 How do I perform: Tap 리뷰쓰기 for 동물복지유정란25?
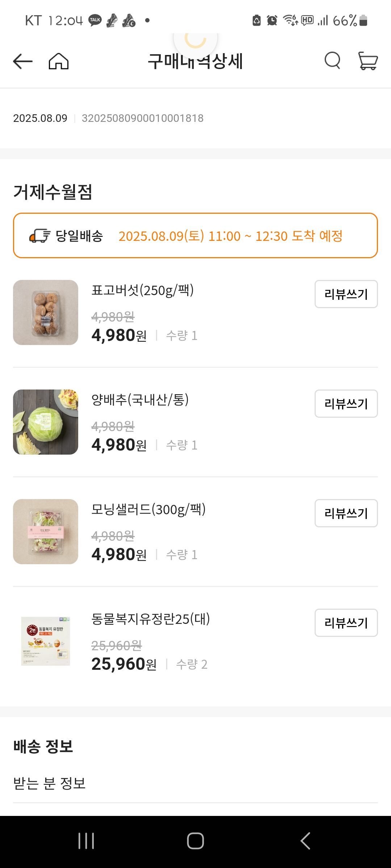tap(346, 623)
